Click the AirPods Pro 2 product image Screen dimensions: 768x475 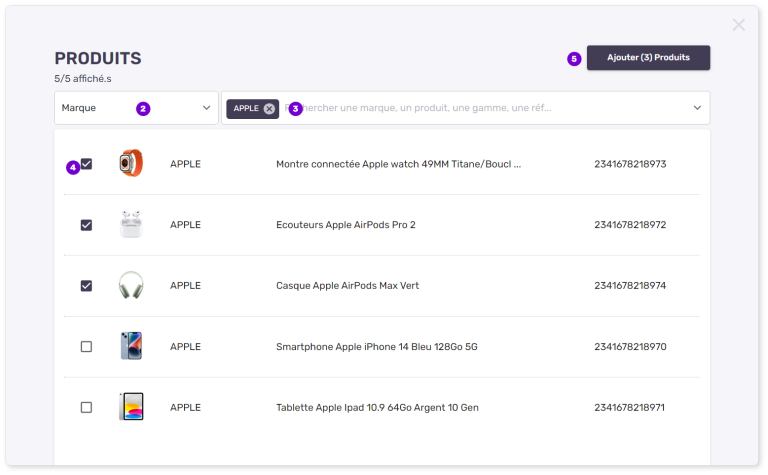[131, 225]
